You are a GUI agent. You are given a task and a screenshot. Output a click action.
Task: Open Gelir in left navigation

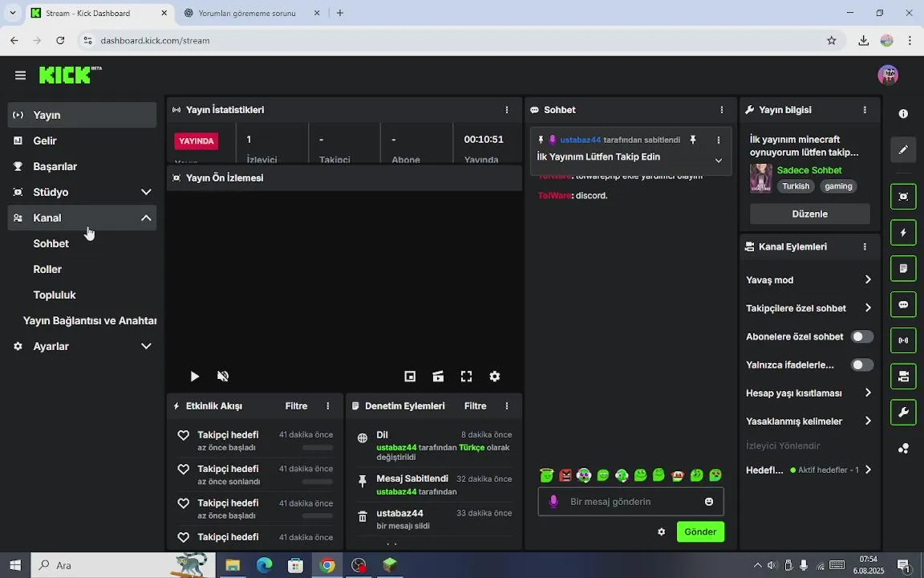tap(82, 140)
